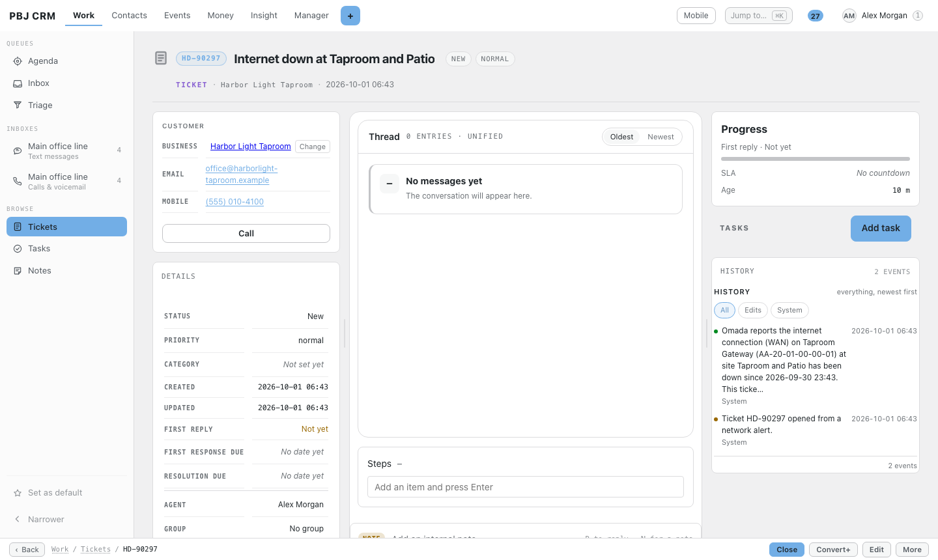Open the Convert+ menu
Viewport: 938px width, 560px height.
[834, 550]
